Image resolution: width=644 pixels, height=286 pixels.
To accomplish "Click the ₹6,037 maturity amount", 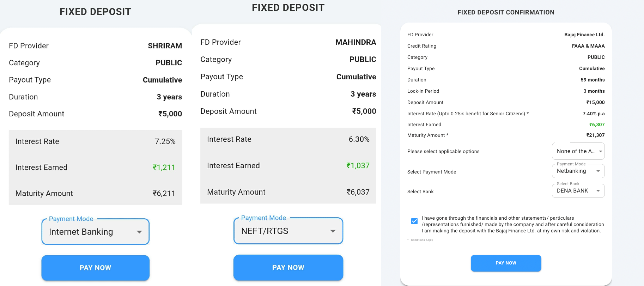I will tap(358, 192).
